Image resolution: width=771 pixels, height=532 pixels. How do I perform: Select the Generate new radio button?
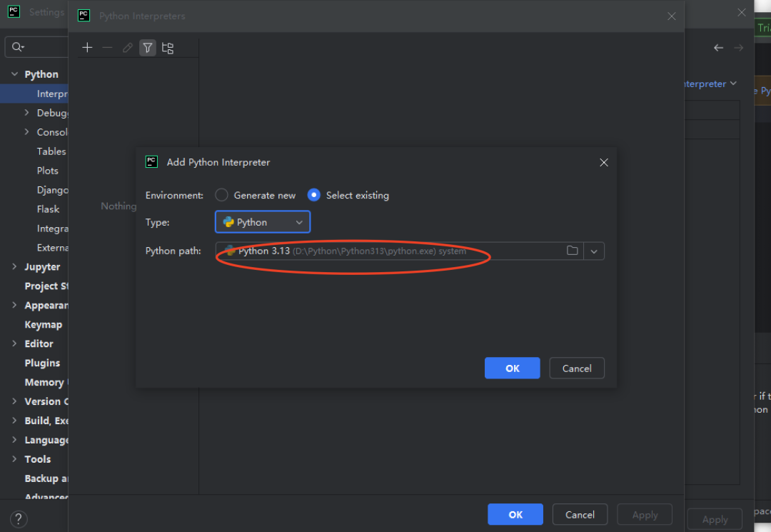coord(222,195)
